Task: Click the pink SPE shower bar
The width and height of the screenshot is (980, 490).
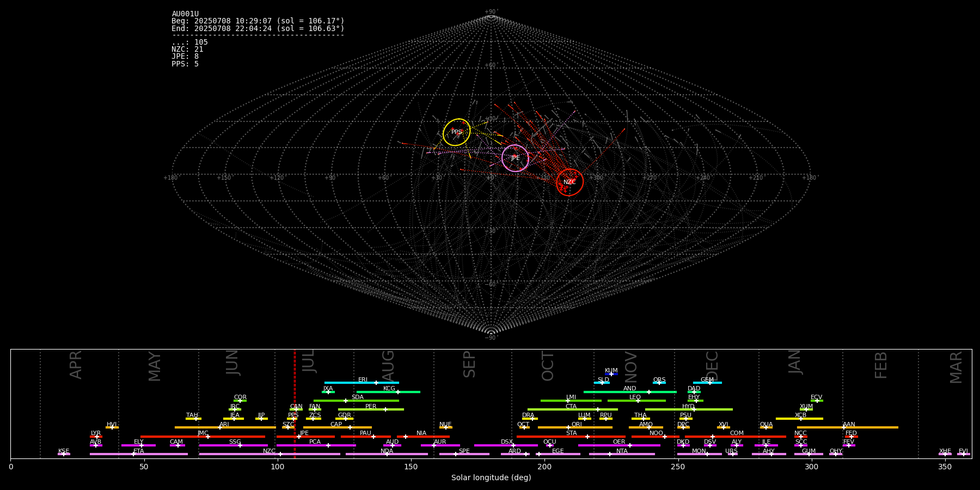Action: [x=464, y=454]
